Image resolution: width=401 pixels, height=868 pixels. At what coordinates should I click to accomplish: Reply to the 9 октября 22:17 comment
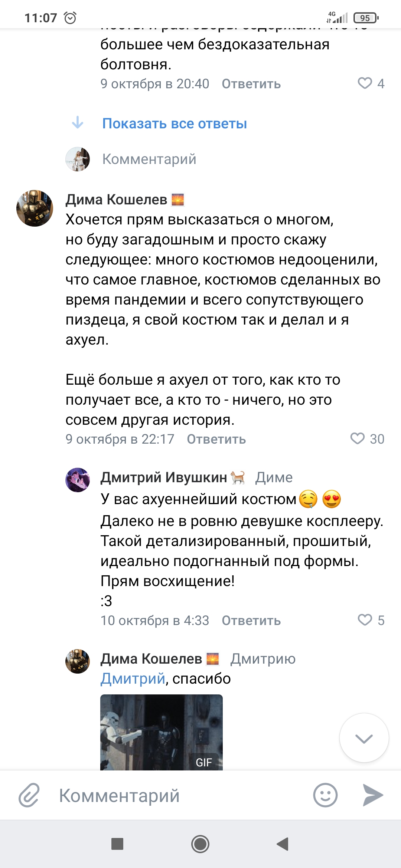(216, 439)
